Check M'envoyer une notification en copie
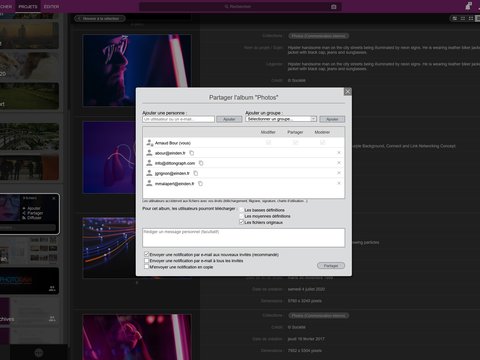The height and width of the screenshot is (360, 480). 146,267
